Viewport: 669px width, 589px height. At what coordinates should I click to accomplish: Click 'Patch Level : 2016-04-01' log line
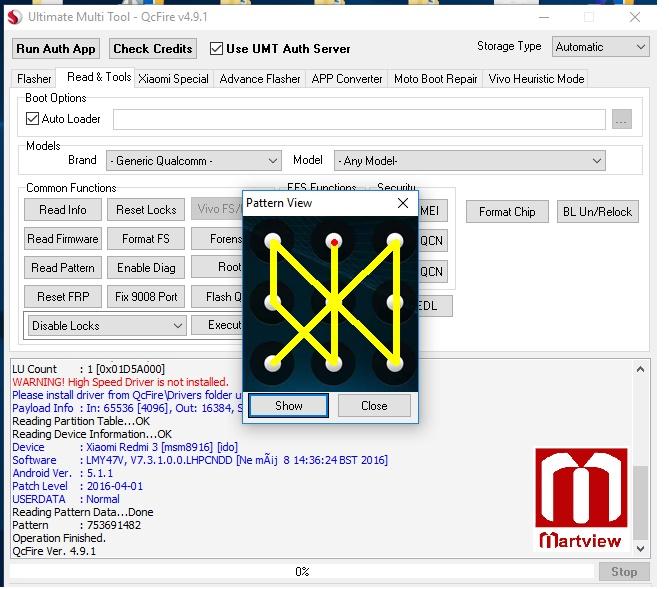pos(78,486)
